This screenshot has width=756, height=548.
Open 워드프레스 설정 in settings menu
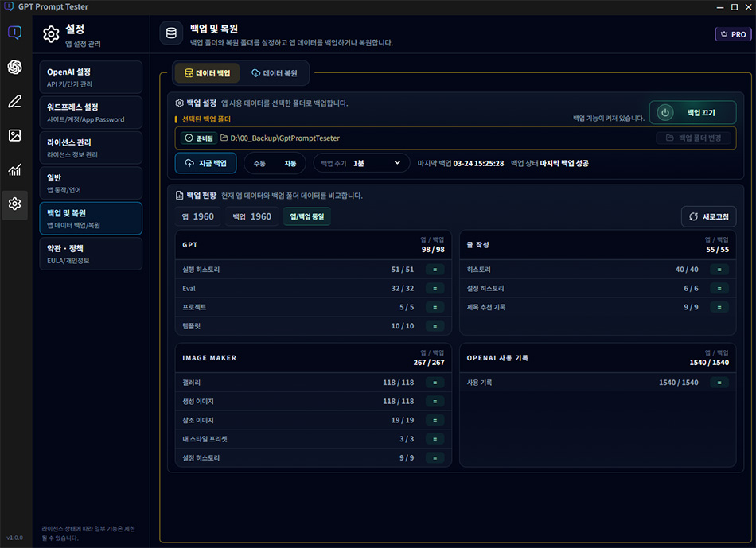click(91, 112)
